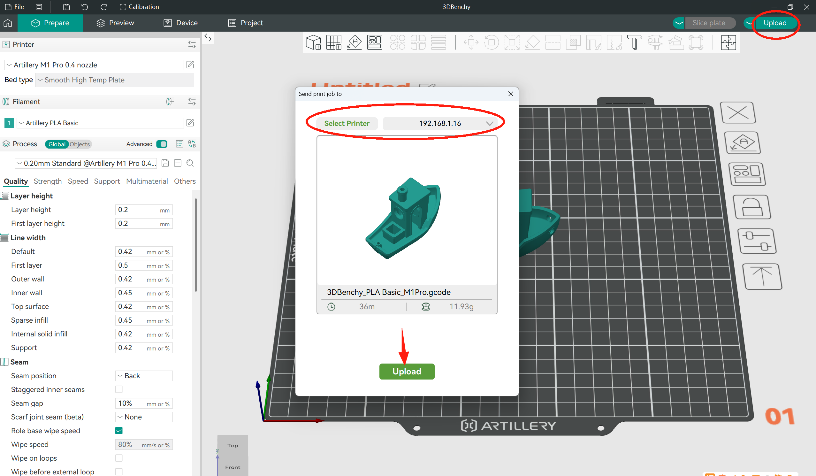
Task: Switch to the Project tab
Action: pyautogui.click(x=245, y=23)
